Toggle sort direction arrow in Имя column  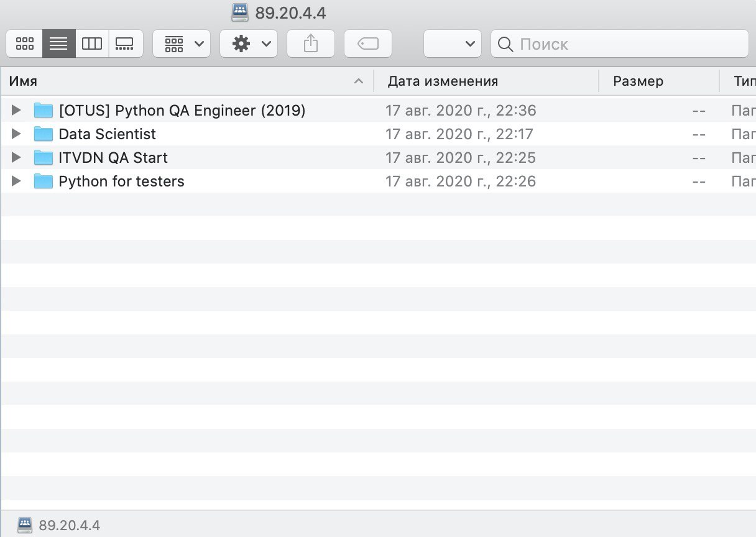(358, 81)
